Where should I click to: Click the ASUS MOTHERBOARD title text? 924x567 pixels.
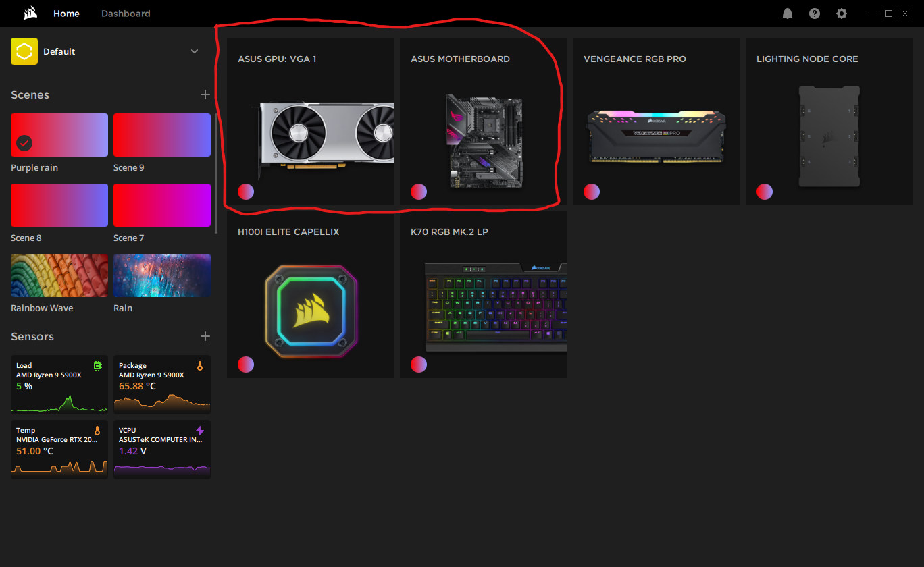461,59
